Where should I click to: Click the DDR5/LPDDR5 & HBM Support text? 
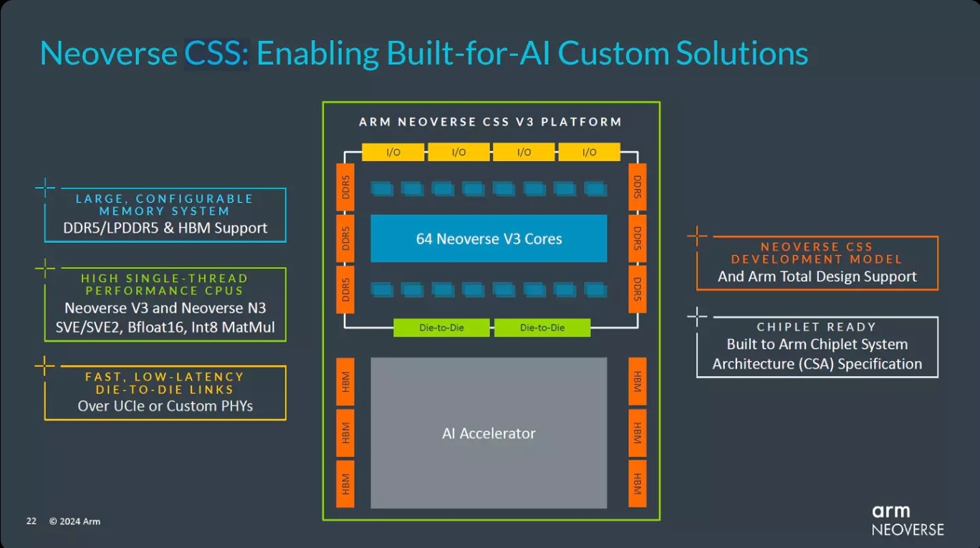click(x=165, y=228)
